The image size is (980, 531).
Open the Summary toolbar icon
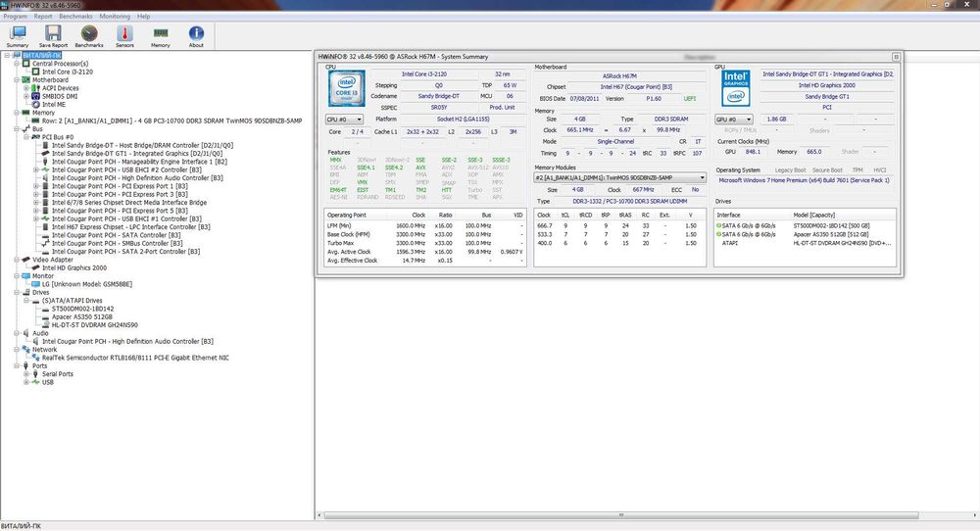(x=18, y=36)
